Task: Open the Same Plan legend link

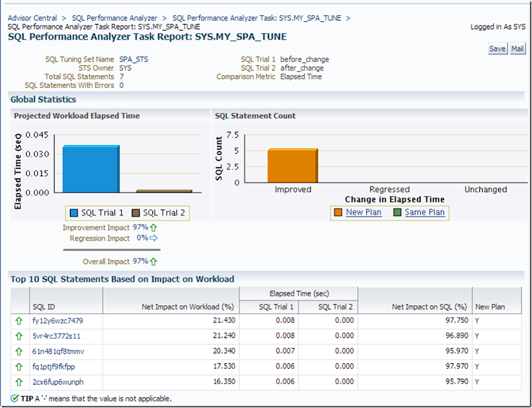Action: point(423,212)
